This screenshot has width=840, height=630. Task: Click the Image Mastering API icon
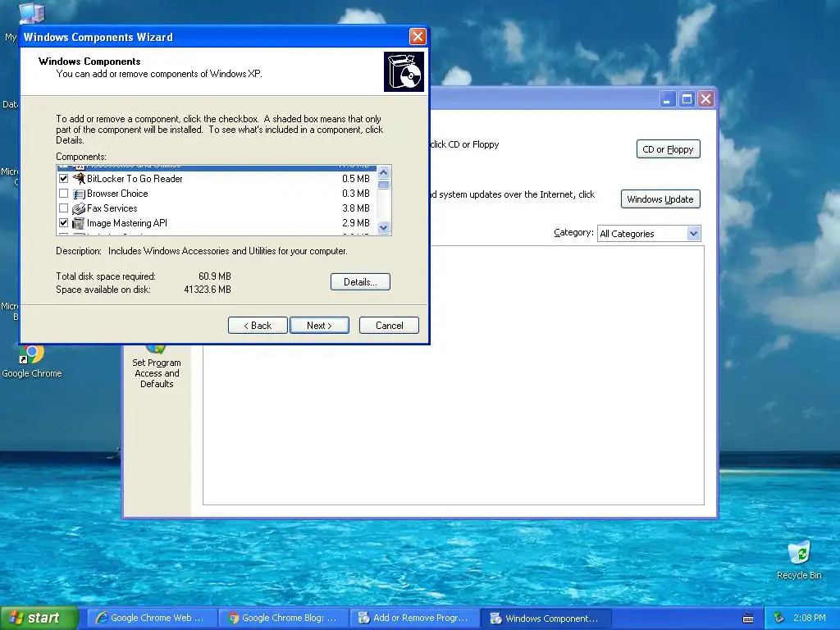(x=79, y=223)
